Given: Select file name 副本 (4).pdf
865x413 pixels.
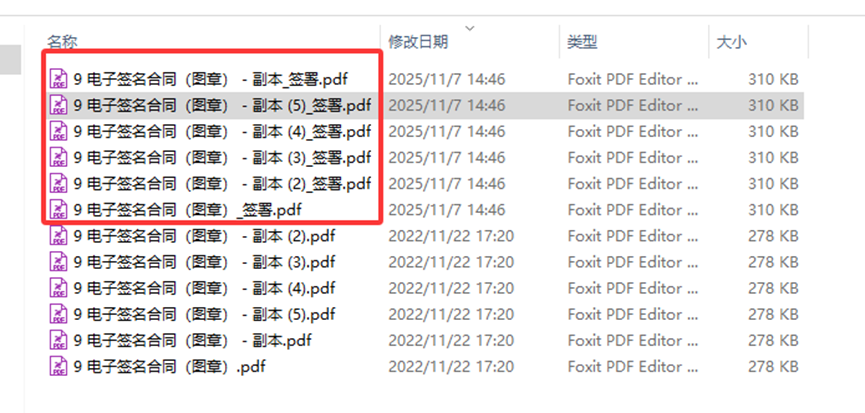Looking at the screenshot, I should coord(204,288).
